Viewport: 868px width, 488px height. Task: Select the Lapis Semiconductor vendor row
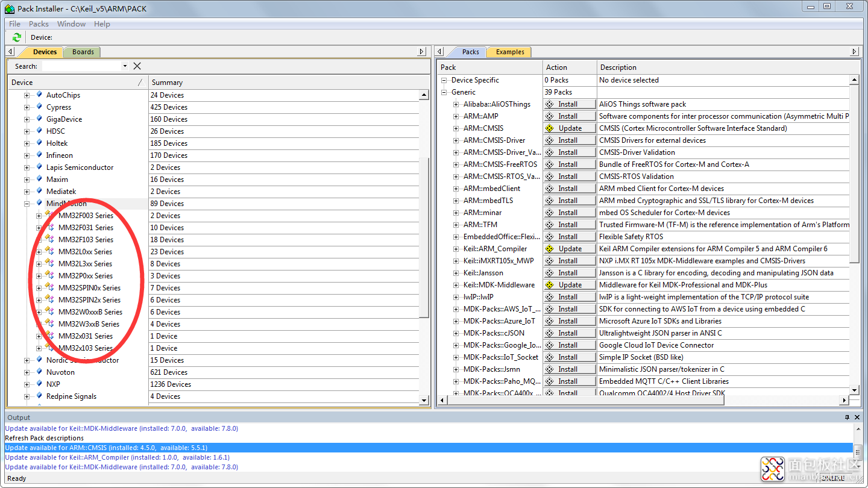(x=78, y=167)
